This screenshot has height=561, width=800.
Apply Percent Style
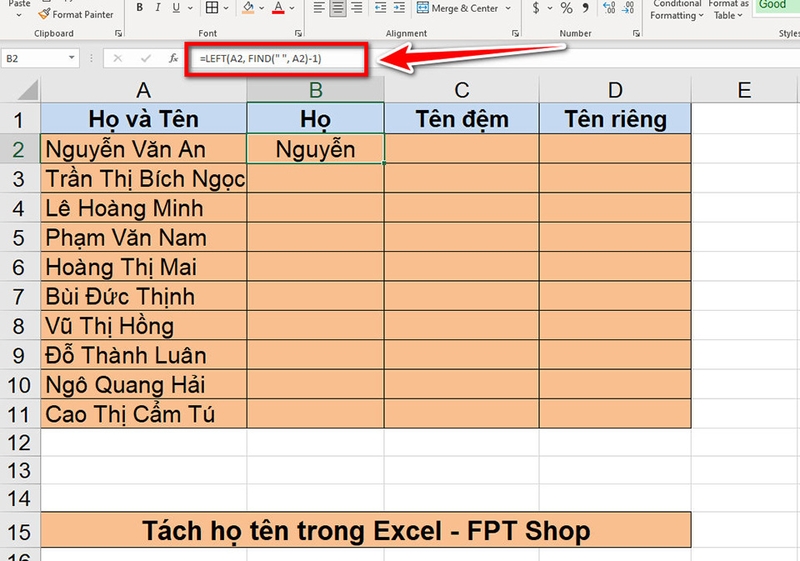click(566, 8)
